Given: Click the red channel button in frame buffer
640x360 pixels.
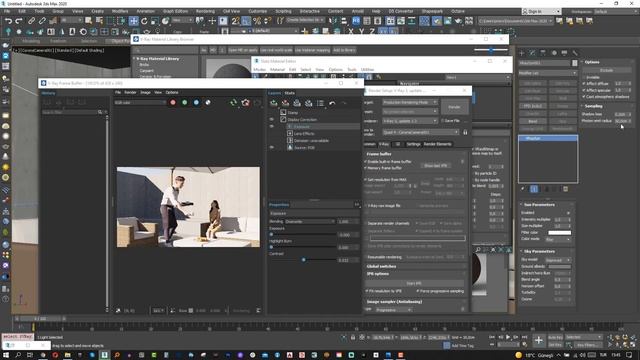Looking at the screenshot, I should 173,102.
